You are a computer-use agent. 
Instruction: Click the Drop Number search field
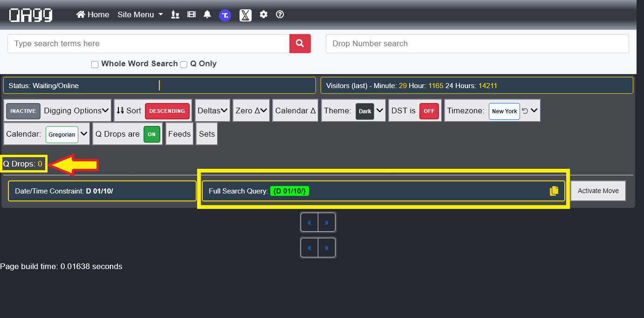[477, 43]
